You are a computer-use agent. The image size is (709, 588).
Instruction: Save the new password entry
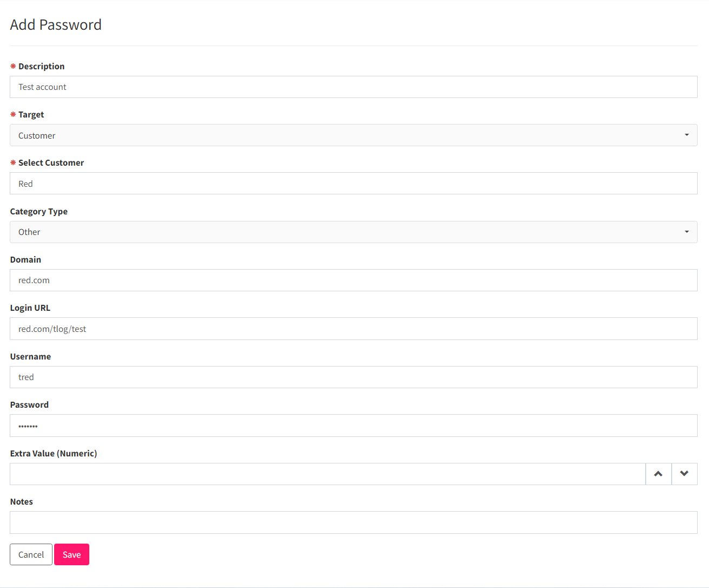pyautogui.click(x=71, y=554)
